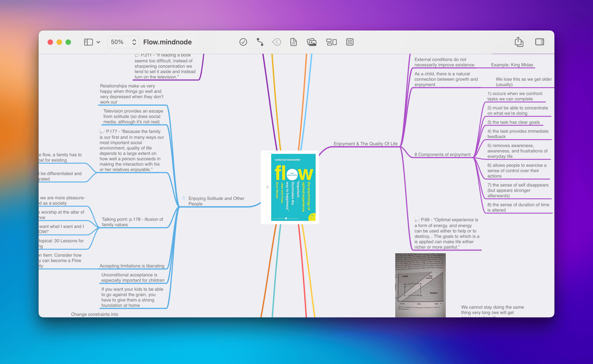Select 'topical: 30 Lessons for' node

[61, 243]
